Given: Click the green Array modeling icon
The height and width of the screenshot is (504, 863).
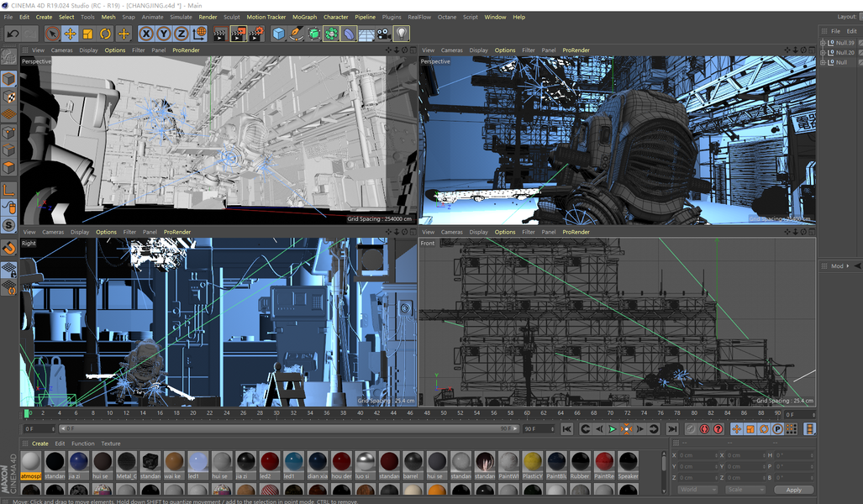Looking at the screenshot, I should 331,34.
